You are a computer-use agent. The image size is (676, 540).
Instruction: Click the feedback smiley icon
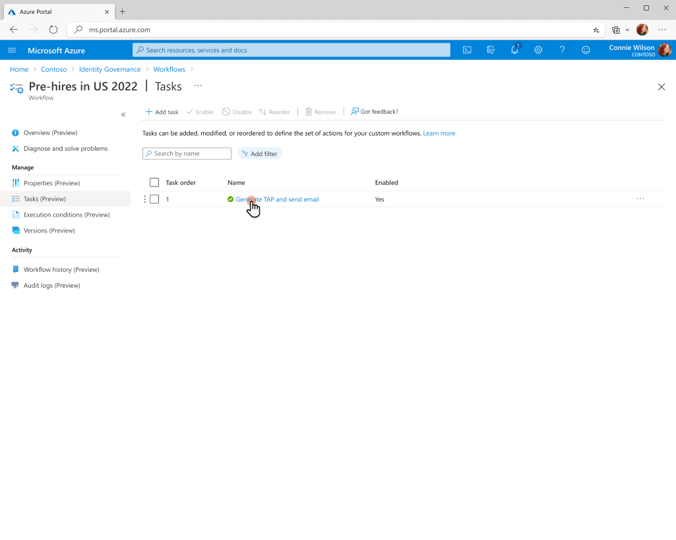tap(585, 50)
